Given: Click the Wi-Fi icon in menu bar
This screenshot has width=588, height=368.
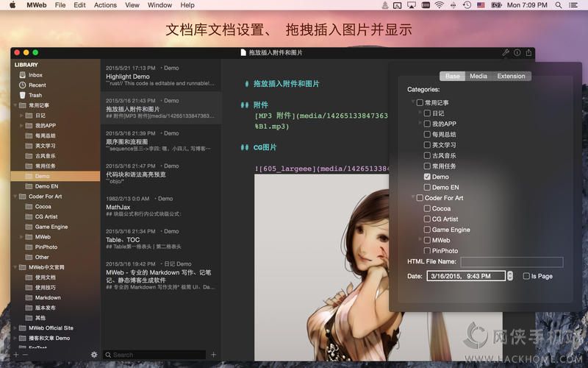Looking at the screenshot, I should 439,5.
